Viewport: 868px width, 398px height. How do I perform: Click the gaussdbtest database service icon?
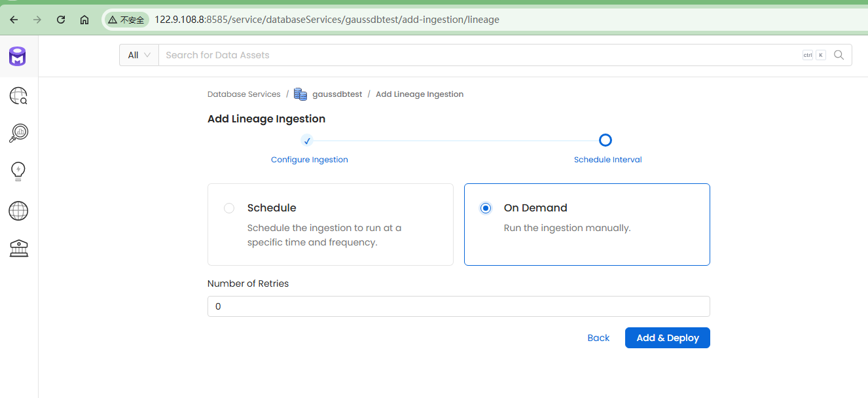[300, 94]
